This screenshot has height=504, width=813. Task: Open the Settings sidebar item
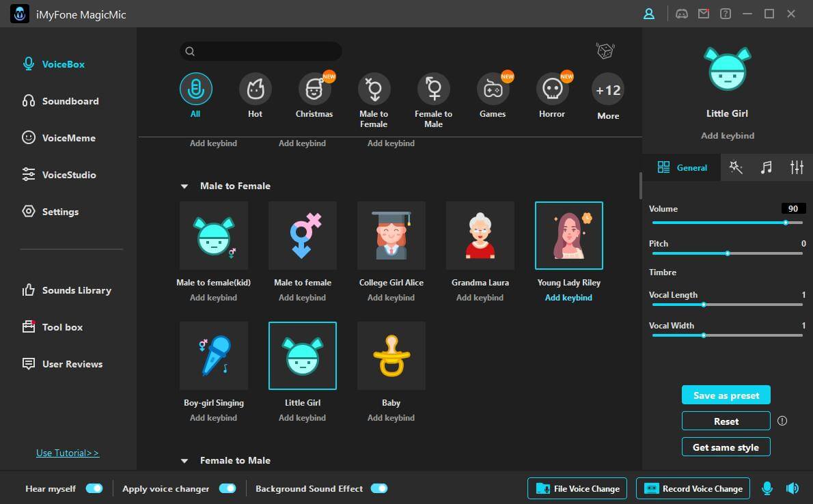click(x=51, y=212)
